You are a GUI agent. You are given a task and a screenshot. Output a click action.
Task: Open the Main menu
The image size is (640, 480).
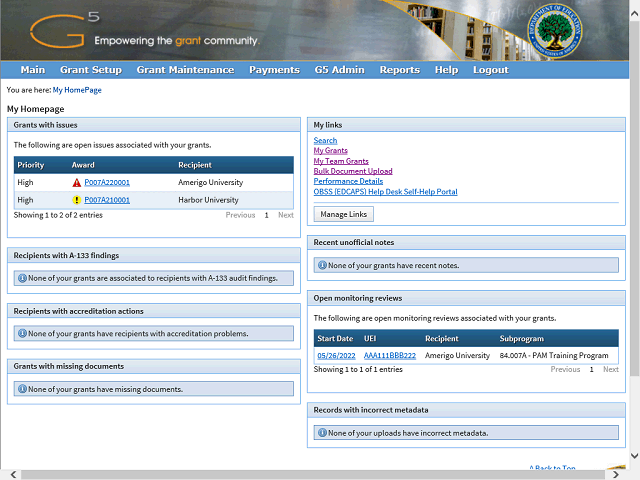click(32, 70)
